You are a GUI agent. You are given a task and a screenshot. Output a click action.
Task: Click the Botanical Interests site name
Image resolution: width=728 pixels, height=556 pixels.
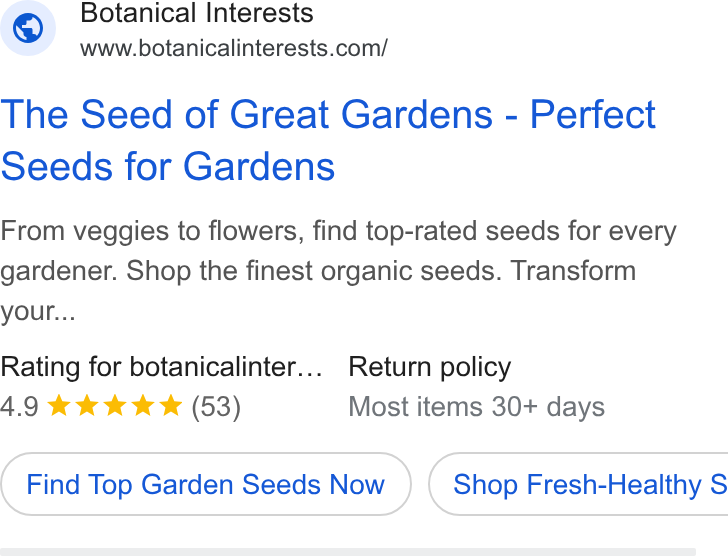[197, 13]
